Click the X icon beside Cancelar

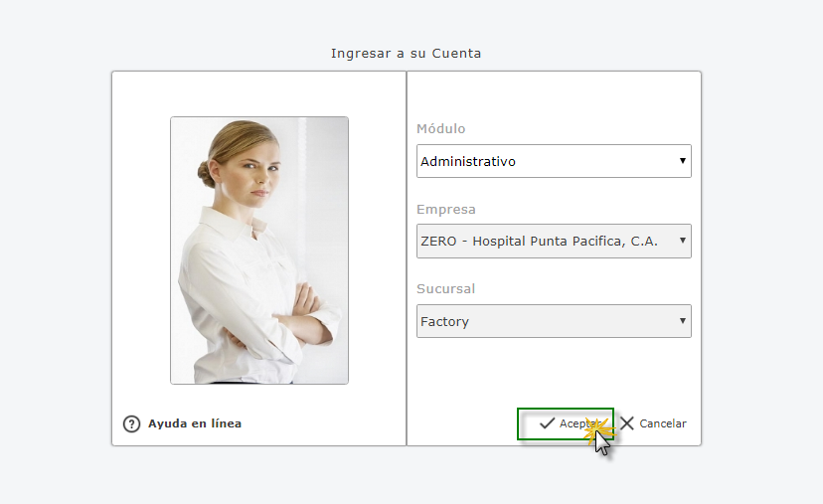[627, 423]
